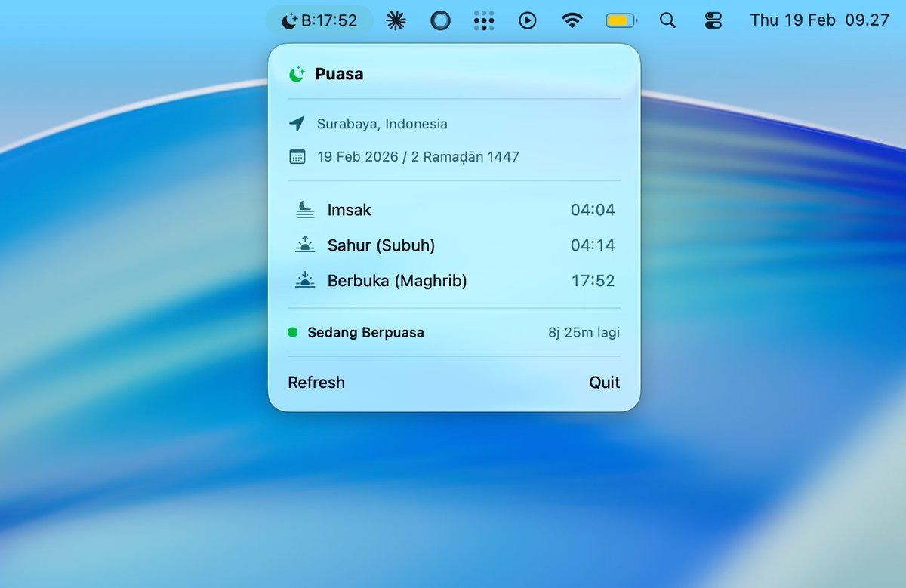Click the sunset icon beside Berbuka (Maghrib)
Viewport: 906px width, 588px height.
[305, 280]
